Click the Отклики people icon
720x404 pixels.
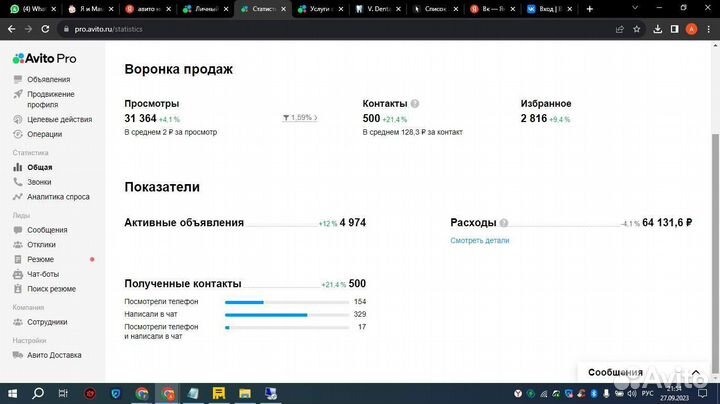pos(17,245)
